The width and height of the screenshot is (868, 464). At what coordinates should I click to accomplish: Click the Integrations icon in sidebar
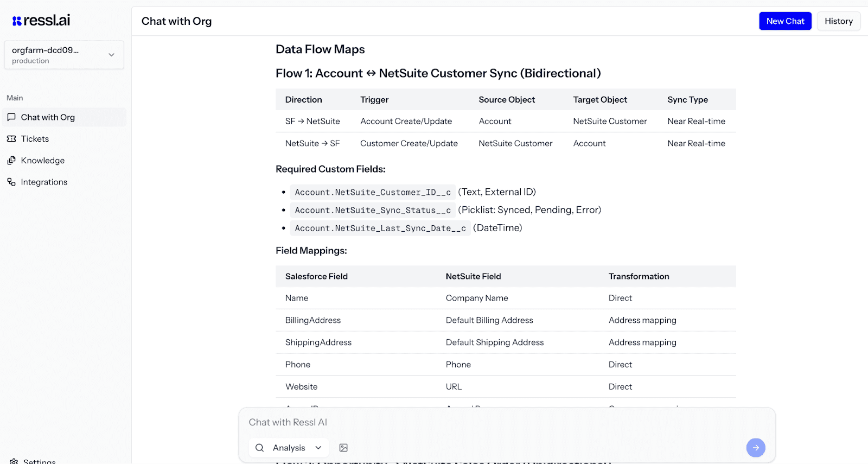point(11,182)
